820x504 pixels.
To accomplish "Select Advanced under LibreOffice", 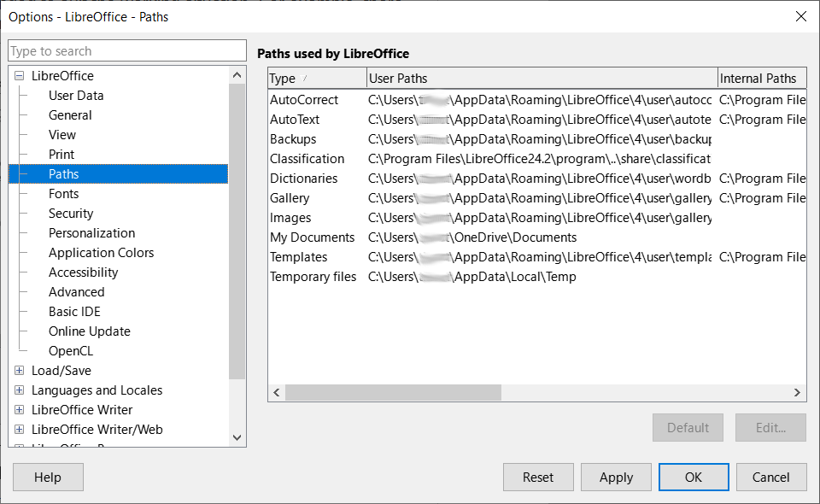I will tap(76, 291).
